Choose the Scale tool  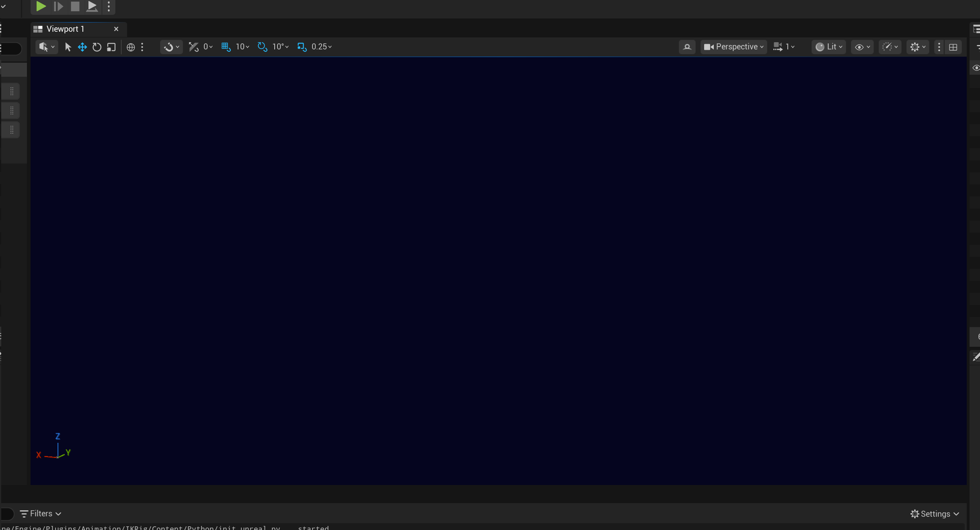coord(111,47)
